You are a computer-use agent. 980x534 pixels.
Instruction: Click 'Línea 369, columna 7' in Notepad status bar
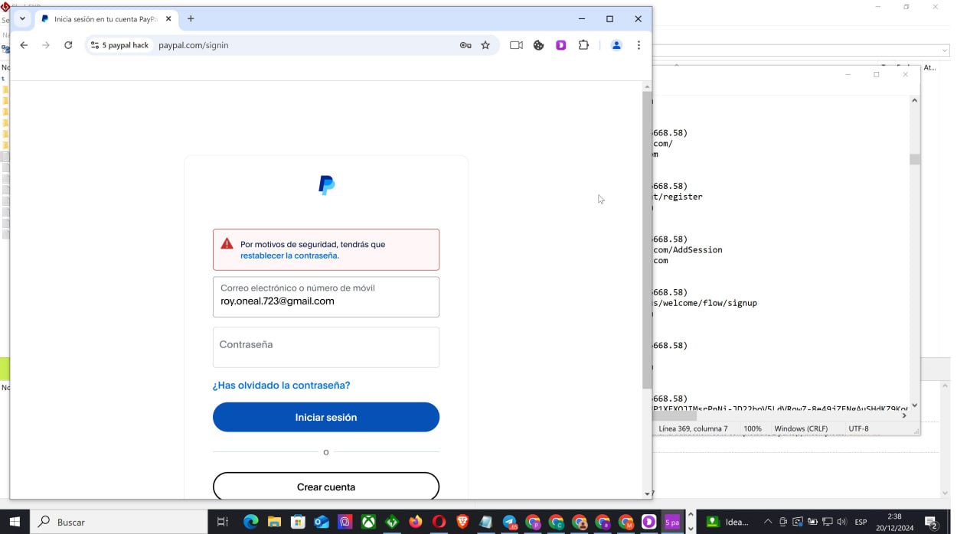pos(693,428)
